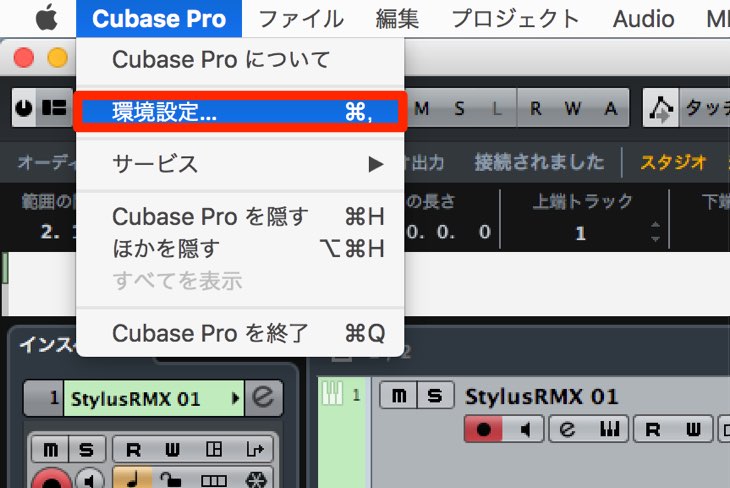Toggle monitor speaker in track list
Screen dimensions: 730x488
(x=524, y=429)
